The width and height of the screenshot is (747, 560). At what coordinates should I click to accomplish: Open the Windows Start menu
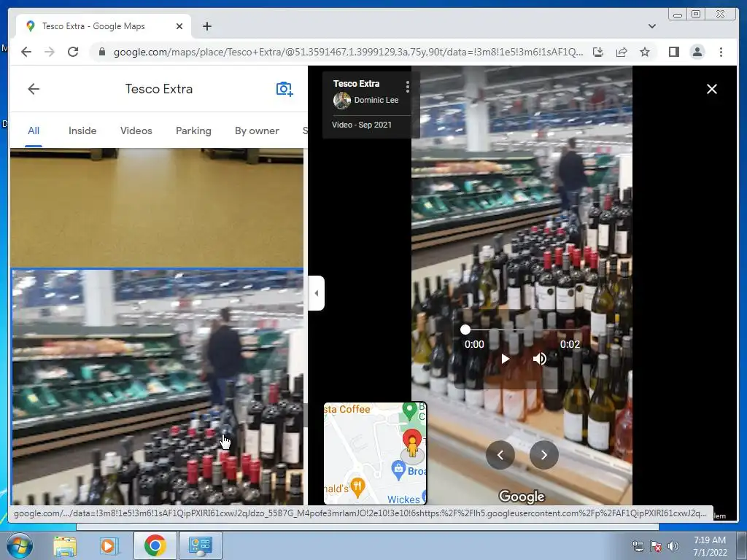click(x=20, y=545)
